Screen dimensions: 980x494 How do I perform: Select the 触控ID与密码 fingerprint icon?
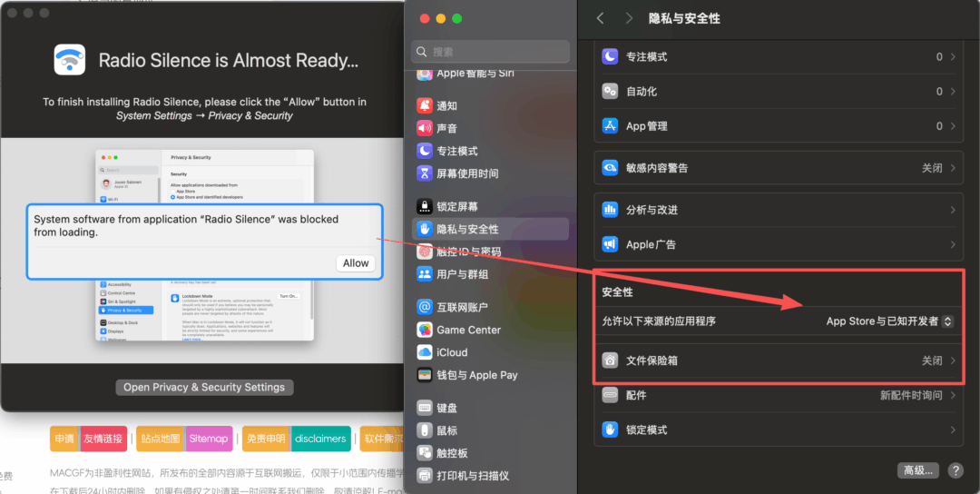click(x=425, y=252)
